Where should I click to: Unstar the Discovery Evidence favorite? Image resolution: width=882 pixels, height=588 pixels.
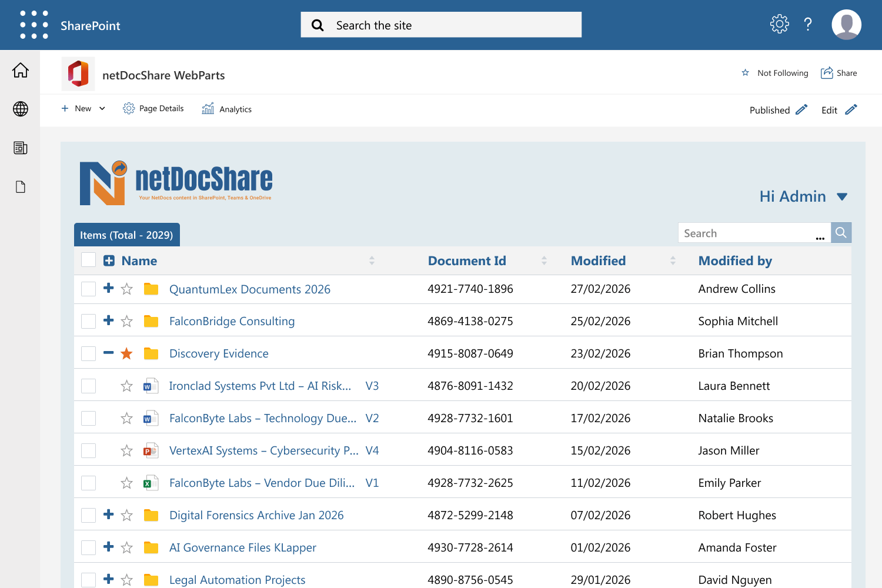126,353
